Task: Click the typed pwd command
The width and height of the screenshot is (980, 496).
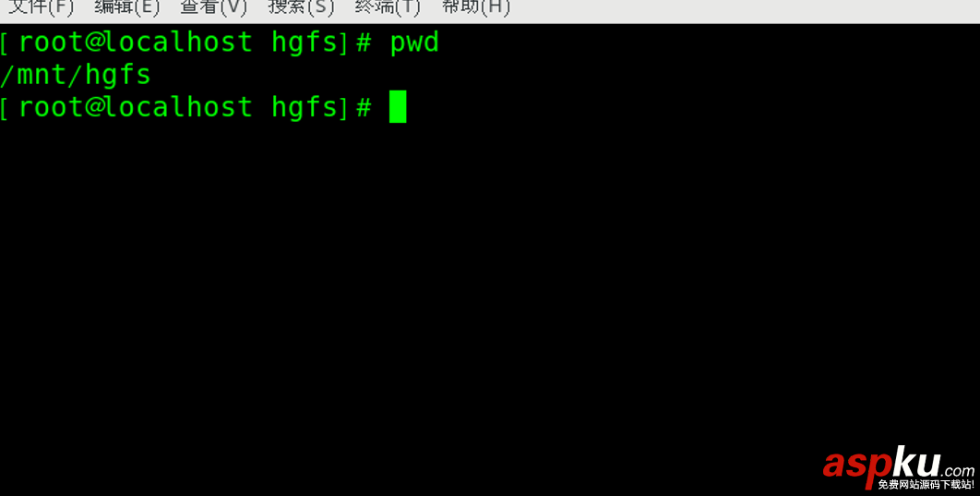Action: click(x=414, y=43)
